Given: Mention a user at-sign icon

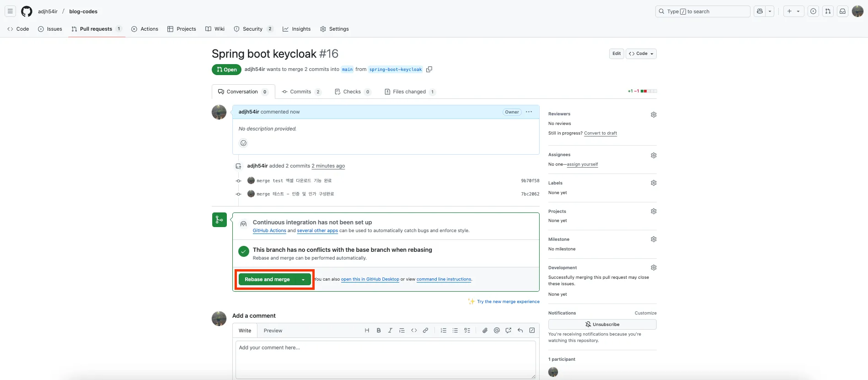Looking at the screenshot, I should tap(497, 330).
